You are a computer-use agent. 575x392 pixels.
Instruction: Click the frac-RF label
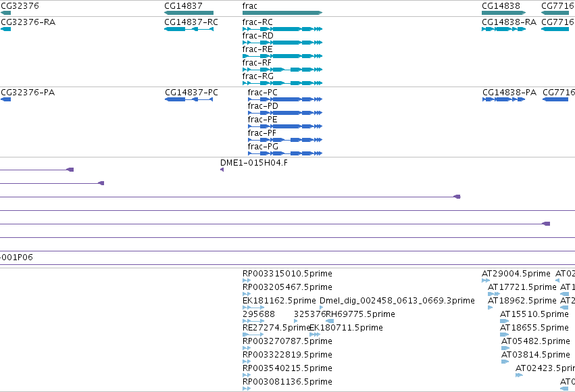(x=257, y=63)
